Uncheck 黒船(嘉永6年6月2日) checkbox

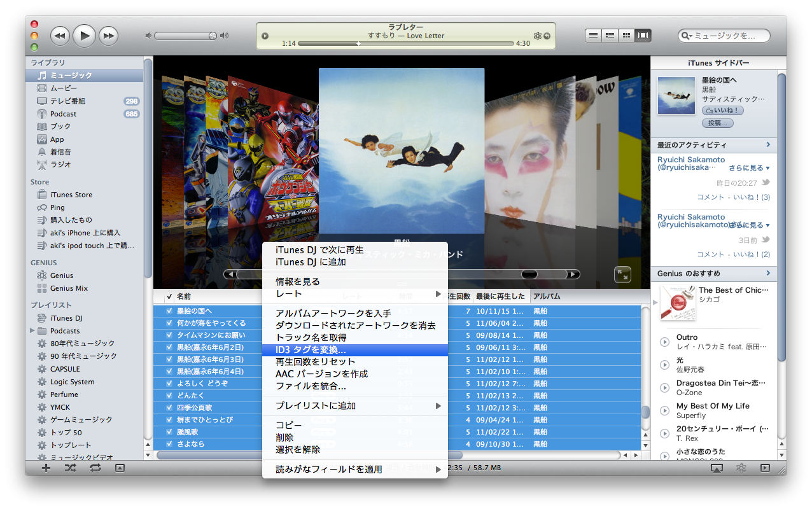(x=169, y=347)
